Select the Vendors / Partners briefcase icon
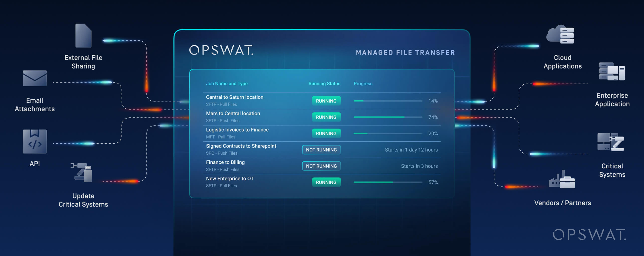This screenshot has width=644, height=256. pos(562,179)
